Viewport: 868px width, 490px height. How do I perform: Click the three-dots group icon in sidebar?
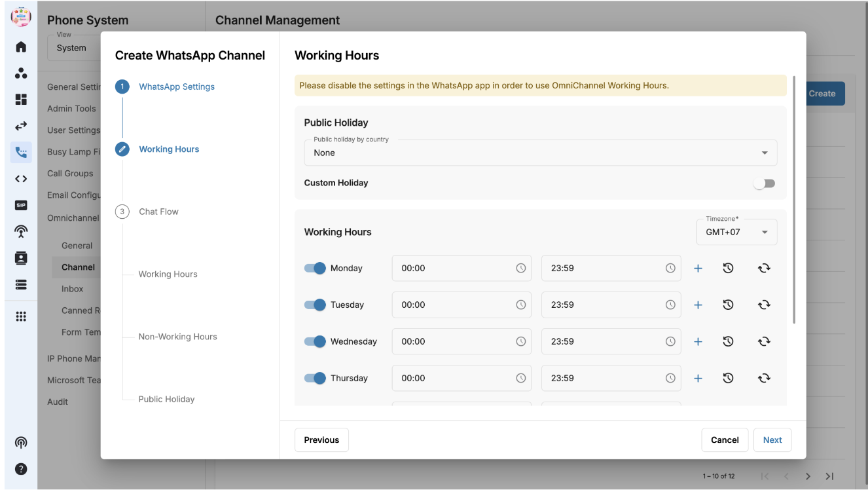pyautogui.click(x=21, y=73)
